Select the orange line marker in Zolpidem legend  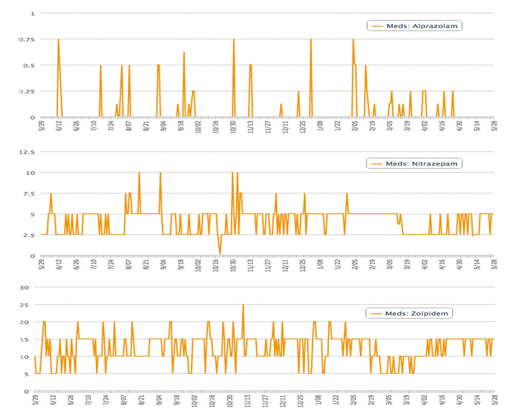(376, 313)
